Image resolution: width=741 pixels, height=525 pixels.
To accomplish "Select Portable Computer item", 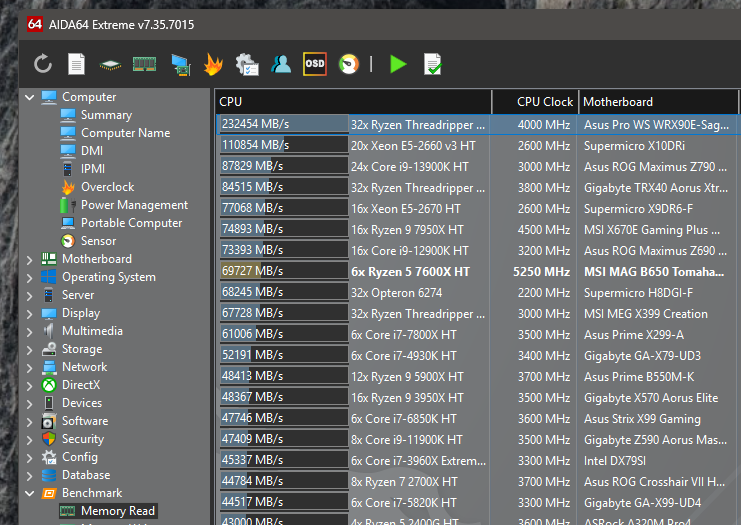I will coord(131,223).
